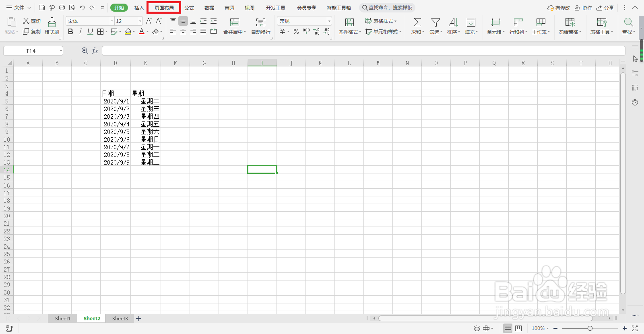The width and height of the screenshot is (644, 334).
Task: Increase font size with A+ icon
Action: 149,21
